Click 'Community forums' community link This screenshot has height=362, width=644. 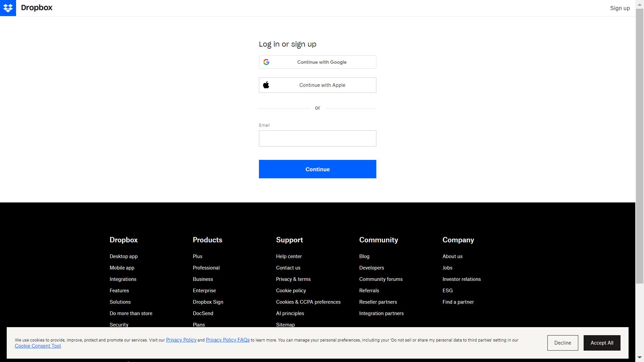pos(381,279)
